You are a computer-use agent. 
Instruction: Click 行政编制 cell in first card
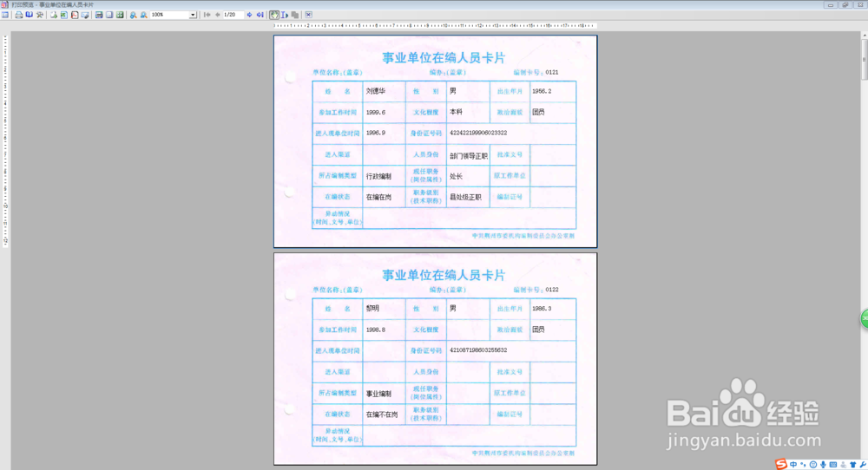coord(378,176)
